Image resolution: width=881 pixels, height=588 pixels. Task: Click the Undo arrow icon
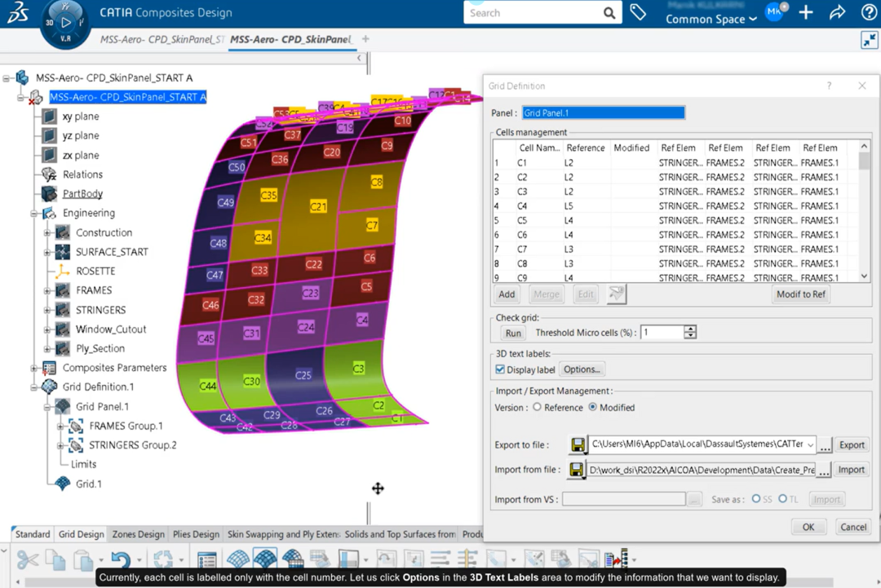coord(120,560)
